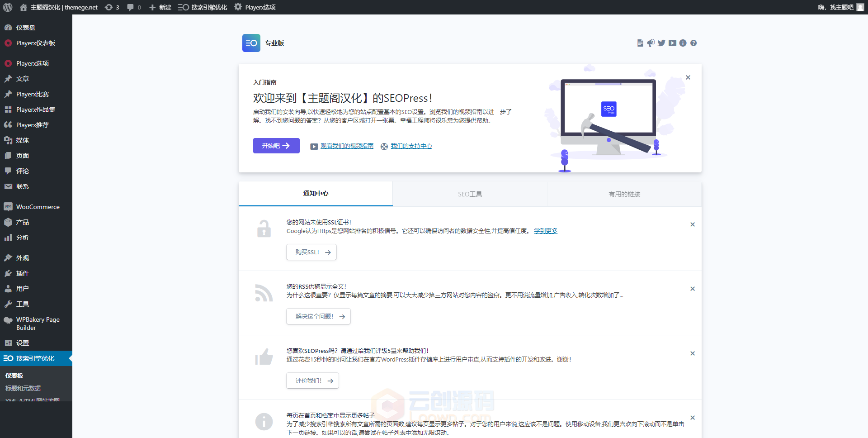Click the user avatar in the admin bar

tap(860, 7)
